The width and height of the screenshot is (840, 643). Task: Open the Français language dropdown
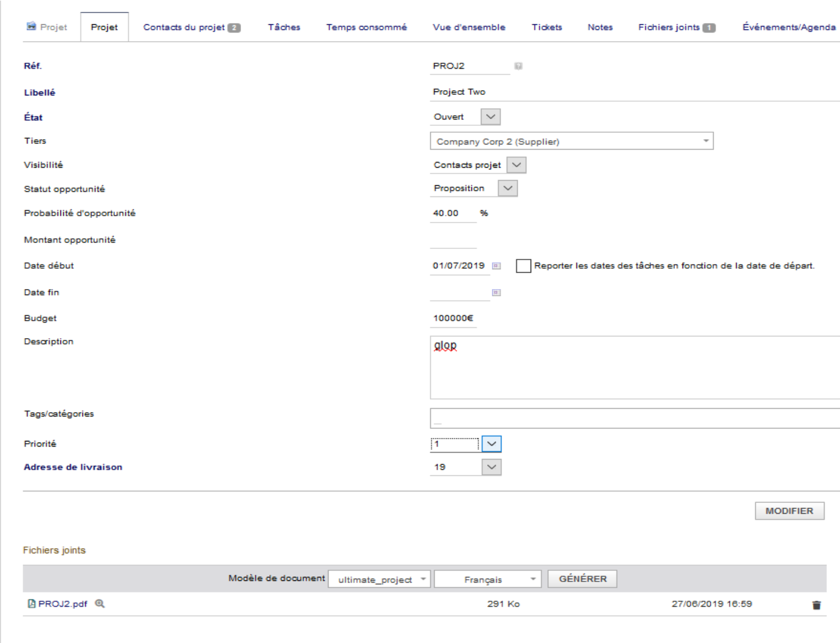488,579
